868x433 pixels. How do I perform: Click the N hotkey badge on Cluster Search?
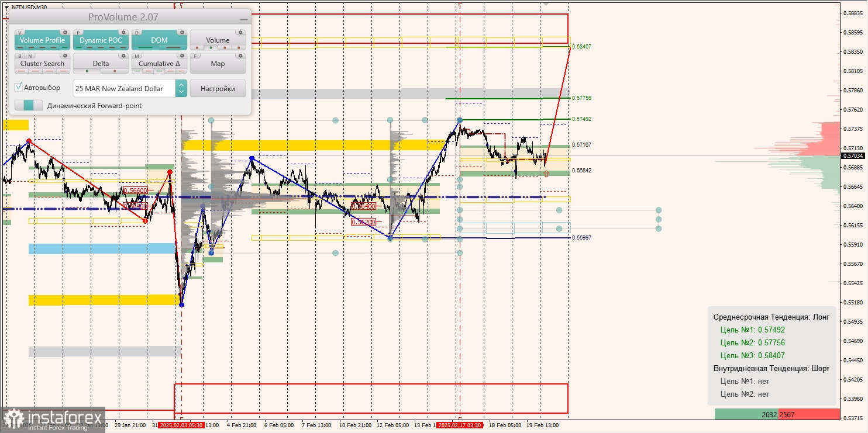tap(30, 56)
